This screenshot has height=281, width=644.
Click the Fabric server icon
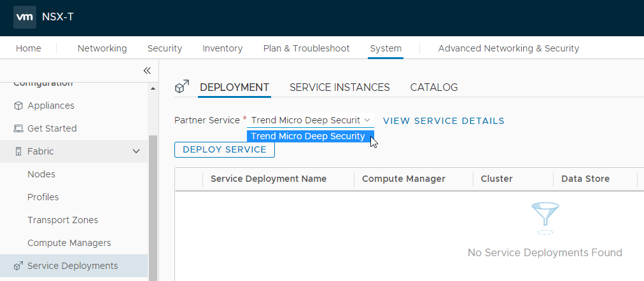click(x=18, y=151)
